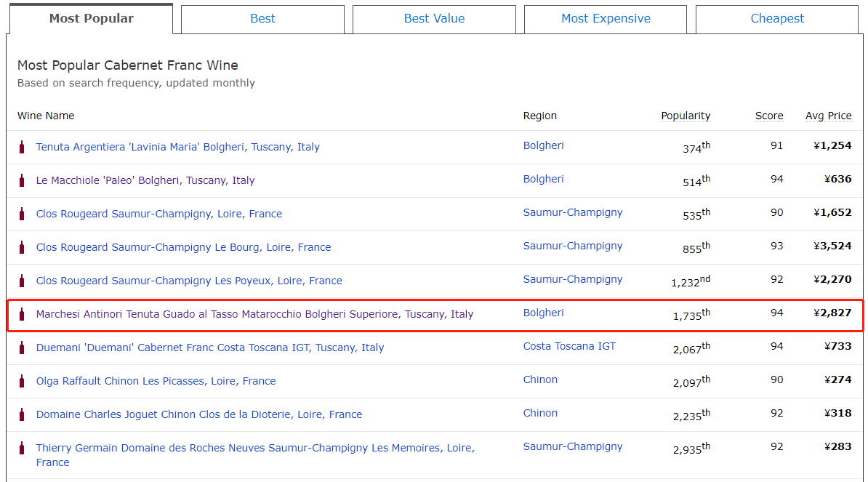
Task: Open Tenuta Argentiera 'Lavinia Maria' Bolgheri wine
Action: (x=177, y=147)
